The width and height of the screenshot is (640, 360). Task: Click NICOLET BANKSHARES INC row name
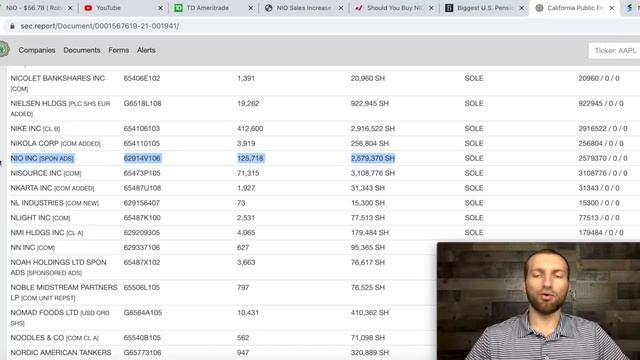point(58,83)
